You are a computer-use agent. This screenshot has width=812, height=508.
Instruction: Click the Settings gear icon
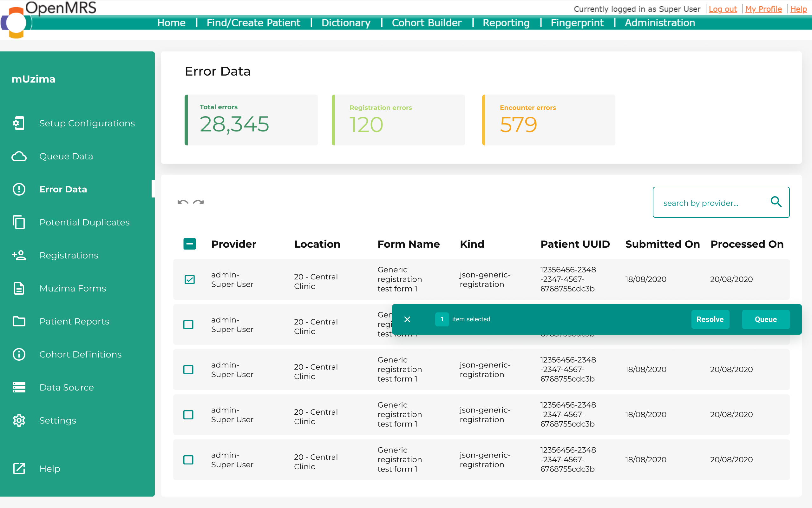tap(19, 420)
